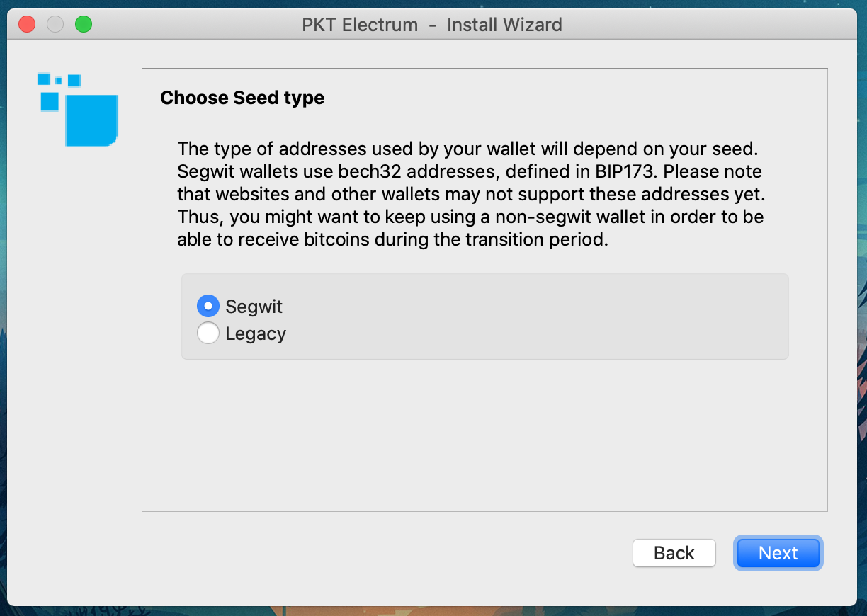Select the Segwit radio button
867x616 pixels.
[x=208, y=307]
